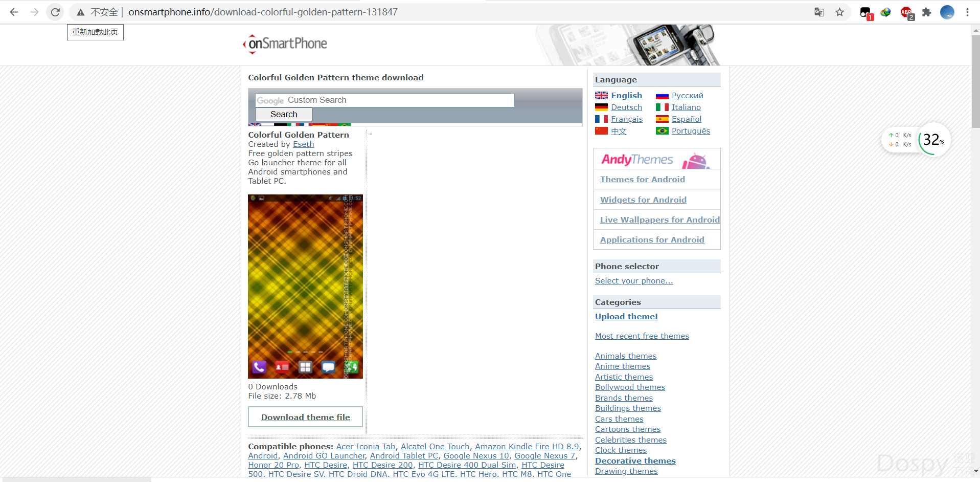Open the Chrome three-dot menu
The width and height of the screenshot is (980, 482).
967,12
